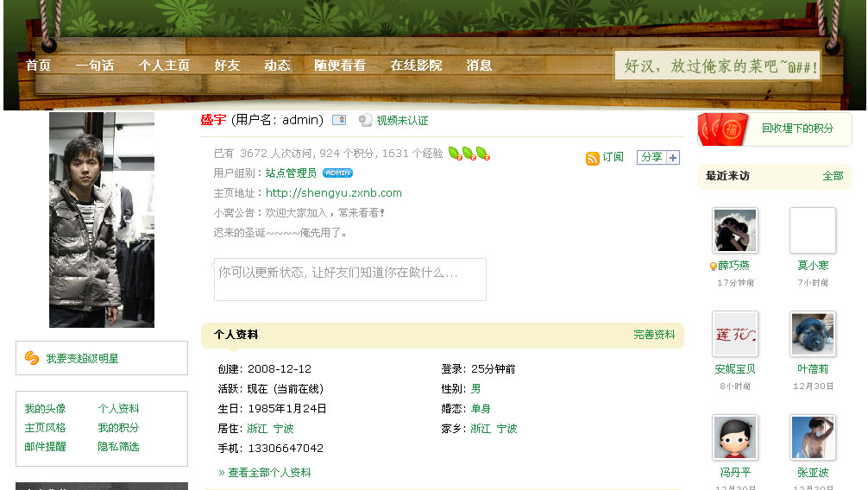This screenshot has width=868, height=490.
Task: Click the 订阅 subscribe link
Action: [613, 157]
